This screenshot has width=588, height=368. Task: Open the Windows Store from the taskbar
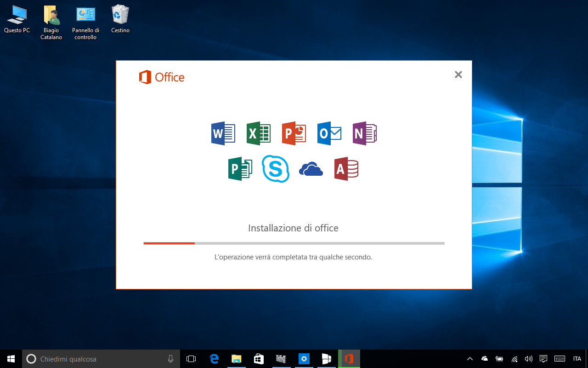pos(259,359)
